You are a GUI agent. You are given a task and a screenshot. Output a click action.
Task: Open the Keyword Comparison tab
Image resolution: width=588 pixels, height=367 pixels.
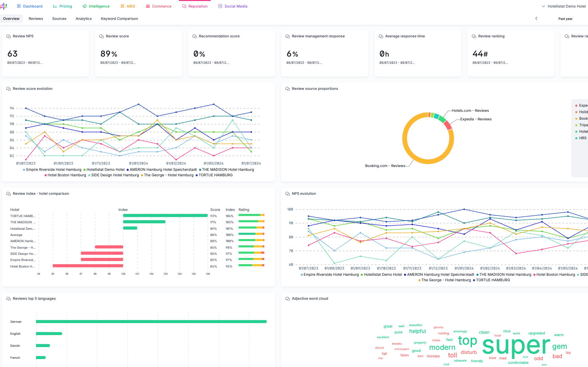(119, 19)
